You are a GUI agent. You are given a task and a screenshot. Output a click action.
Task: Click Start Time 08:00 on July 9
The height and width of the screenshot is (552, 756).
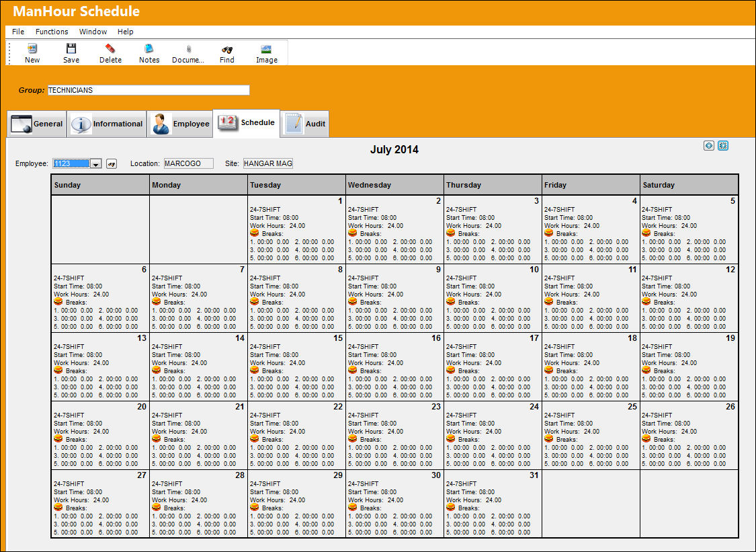click(372, 286)
